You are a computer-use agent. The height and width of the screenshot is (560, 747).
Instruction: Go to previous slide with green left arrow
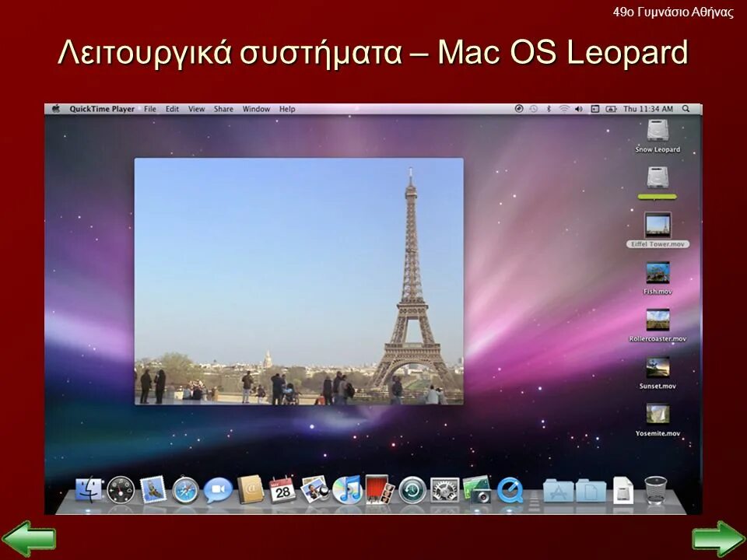coord(29,538)
